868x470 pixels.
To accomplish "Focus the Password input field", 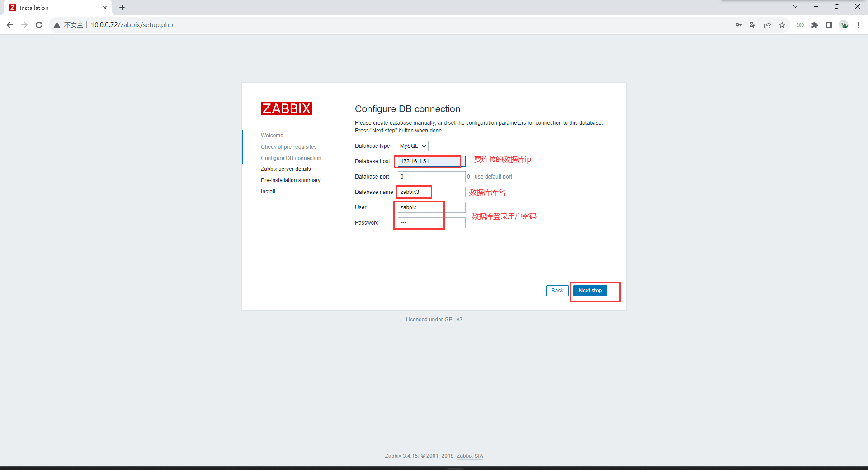I will (431, 223).
